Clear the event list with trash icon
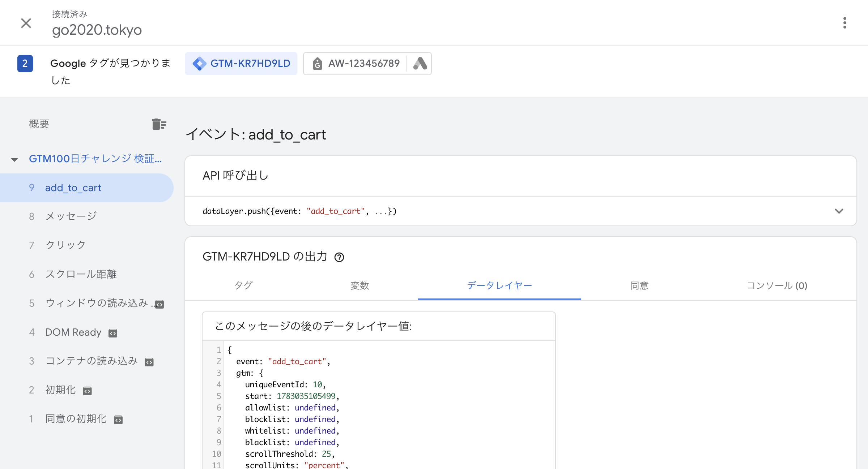This screenshot has width=868, height=469. [x=159, y=124]
